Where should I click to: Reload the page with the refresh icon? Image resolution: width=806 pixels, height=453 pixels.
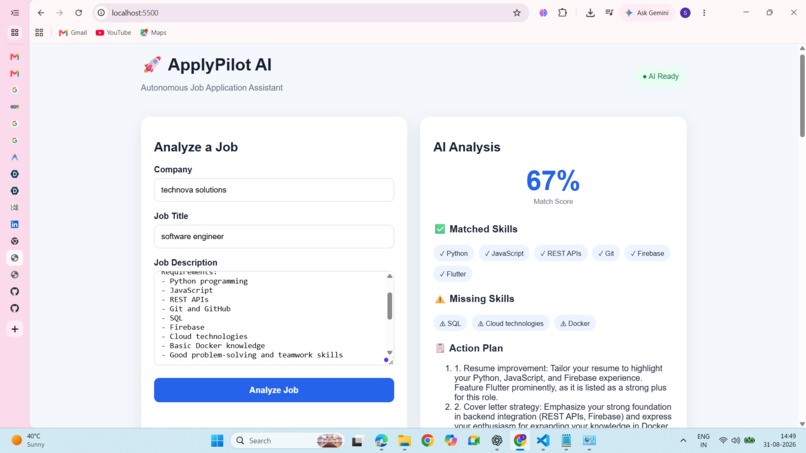coord(78,13)
